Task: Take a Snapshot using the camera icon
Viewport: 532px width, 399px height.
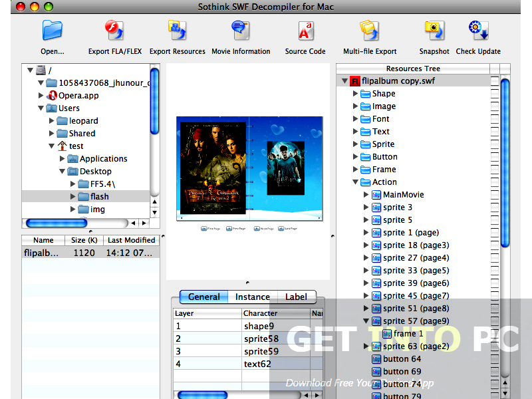Action: pyautogui.click(x=434, y=30)
